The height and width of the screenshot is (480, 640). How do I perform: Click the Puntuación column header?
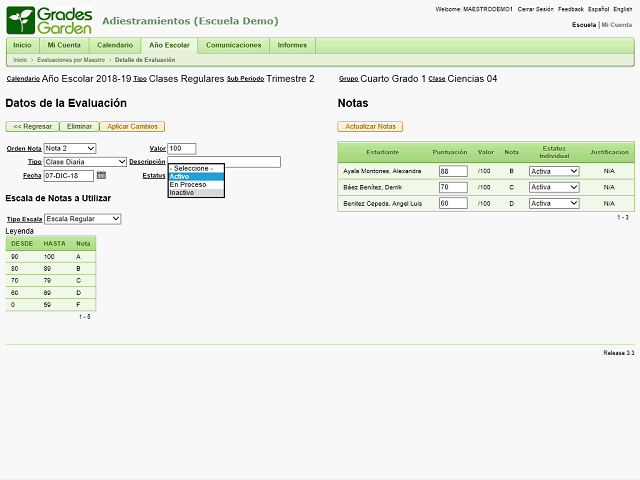pos(450,152)
